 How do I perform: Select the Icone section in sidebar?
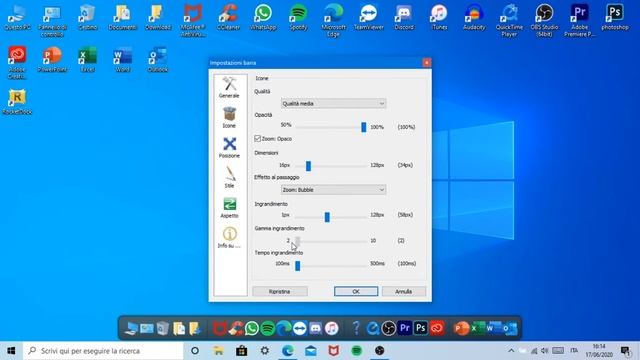tap(229, 118)
